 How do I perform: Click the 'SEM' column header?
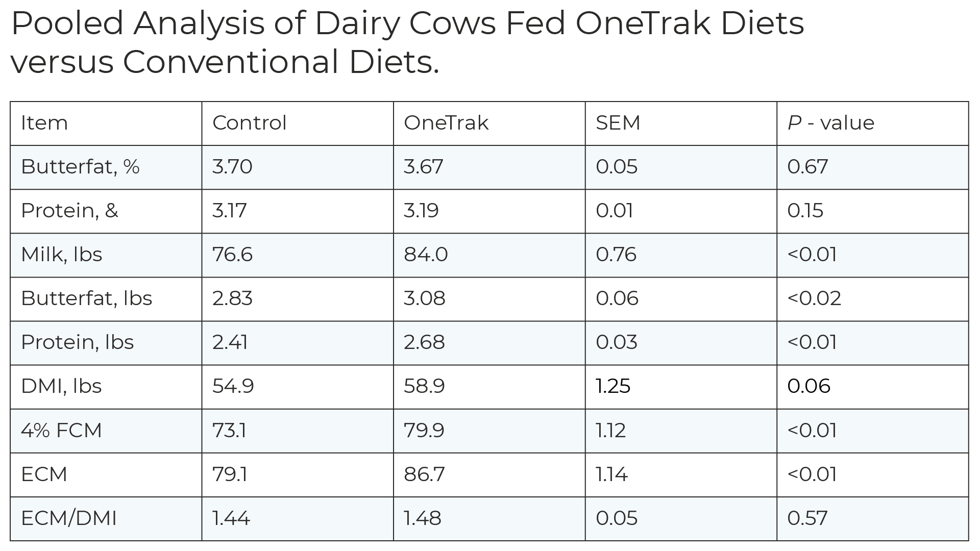tap(618, 123)
